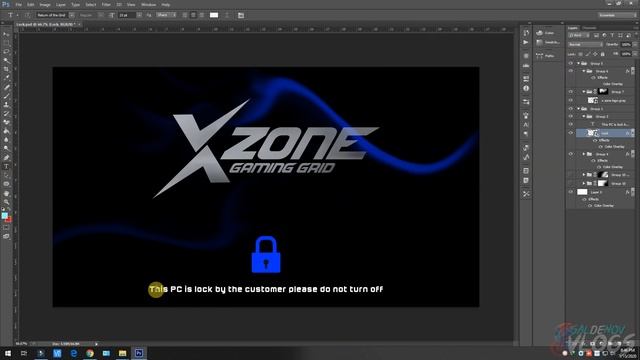The height and width of the screenshot is (360, 640).
Task: Open the Image menu
Action: (x=45, y=4)
